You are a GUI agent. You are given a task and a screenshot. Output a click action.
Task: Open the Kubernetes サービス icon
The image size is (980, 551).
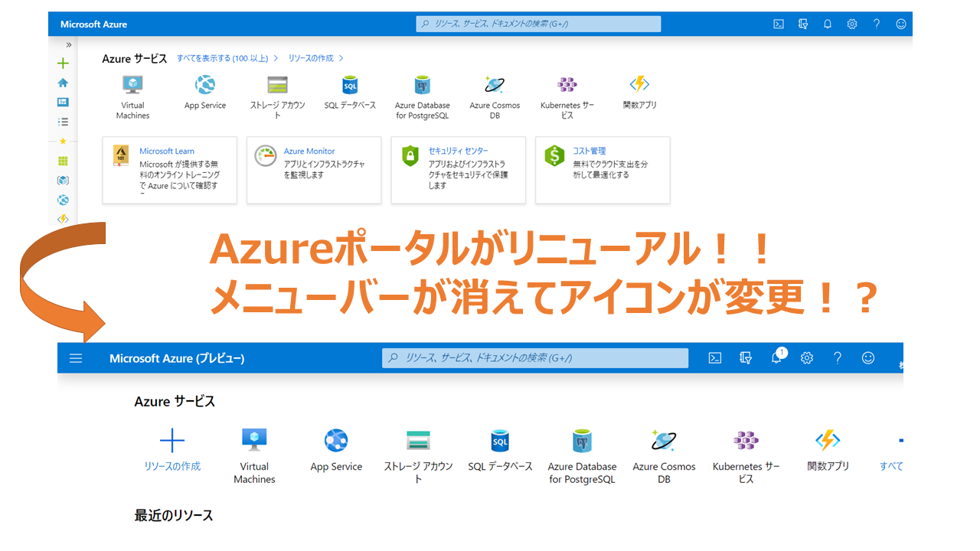(x=567, y=85)
